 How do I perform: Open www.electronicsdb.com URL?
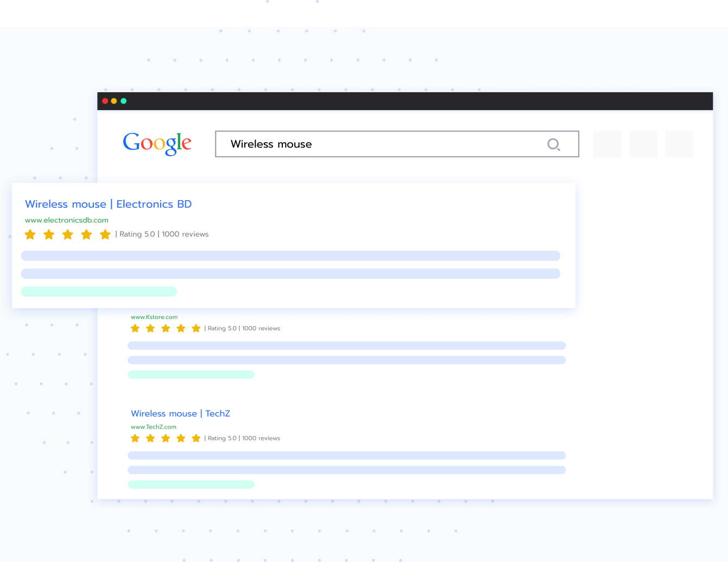pos(67,220)
